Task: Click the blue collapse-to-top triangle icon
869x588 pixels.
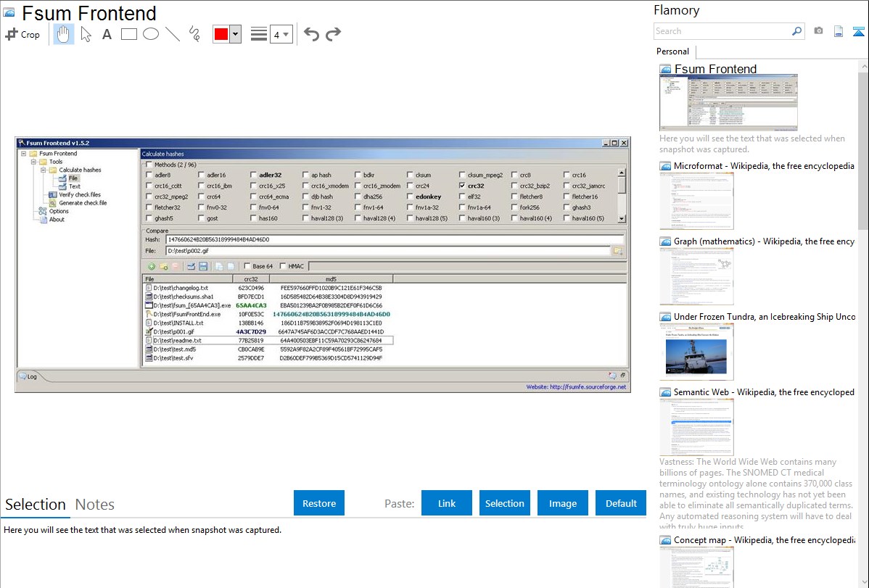Action: 858,31
